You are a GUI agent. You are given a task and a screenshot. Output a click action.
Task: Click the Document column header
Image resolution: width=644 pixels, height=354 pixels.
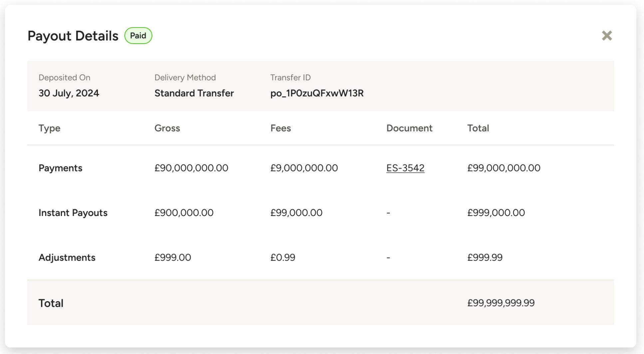coord(409,128)
